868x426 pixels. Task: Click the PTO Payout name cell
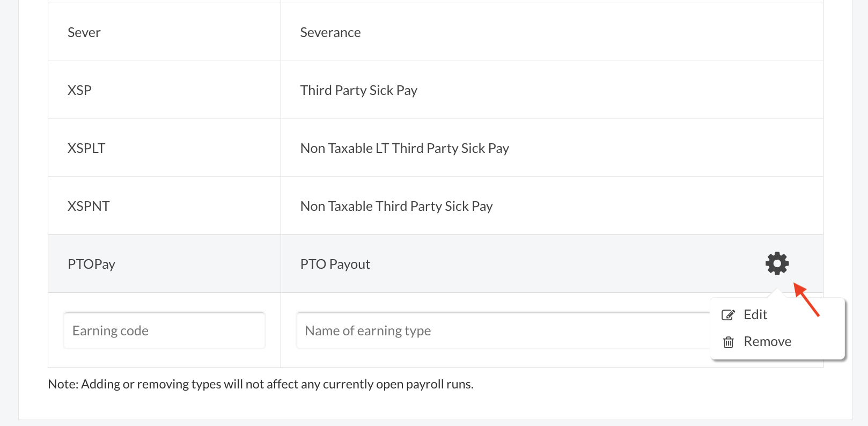(335, 264)
